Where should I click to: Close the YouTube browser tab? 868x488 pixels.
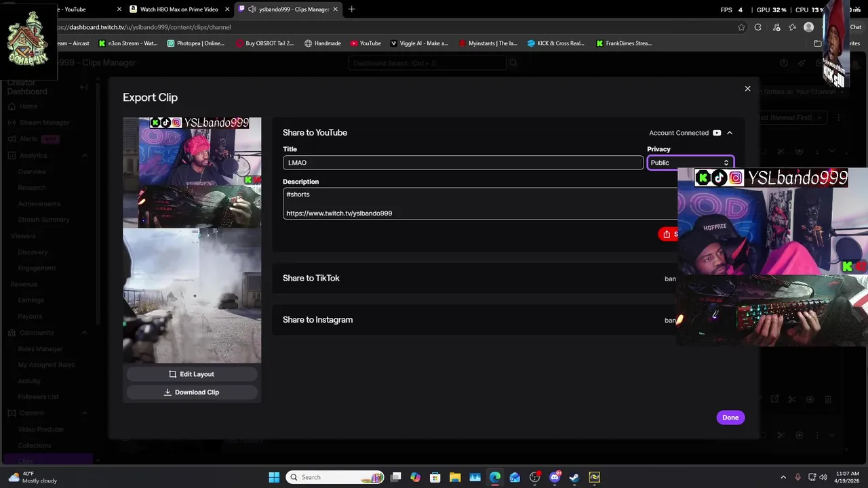[x=119, y=9]
